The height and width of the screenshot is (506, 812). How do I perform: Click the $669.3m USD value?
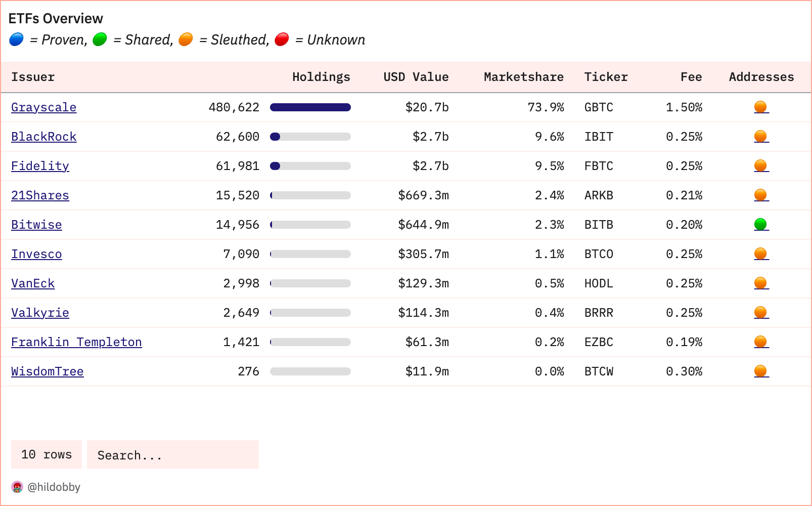point(424,195)
